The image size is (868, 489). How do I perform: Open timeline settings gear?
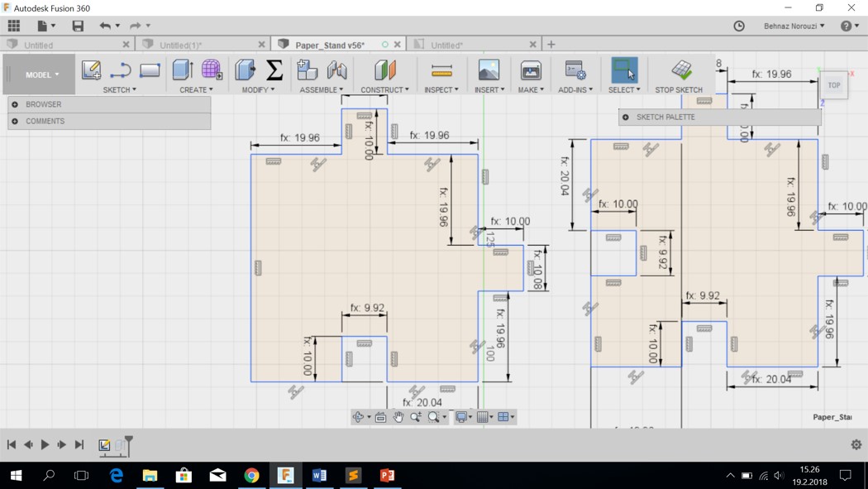[856, 444]
